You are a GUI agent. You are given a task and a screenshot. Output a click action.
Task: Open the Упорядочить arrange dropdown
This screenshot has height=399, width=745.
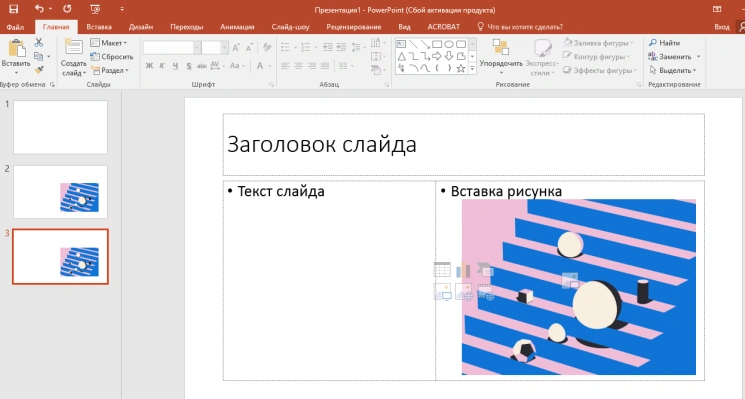(x=501, y=57)
